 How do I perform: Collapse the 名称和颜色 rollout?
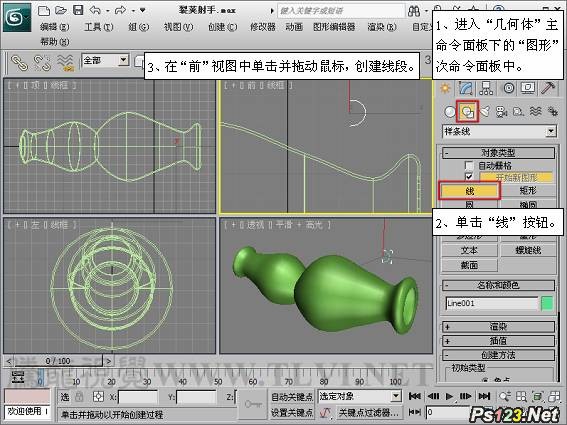click(498, 285)
